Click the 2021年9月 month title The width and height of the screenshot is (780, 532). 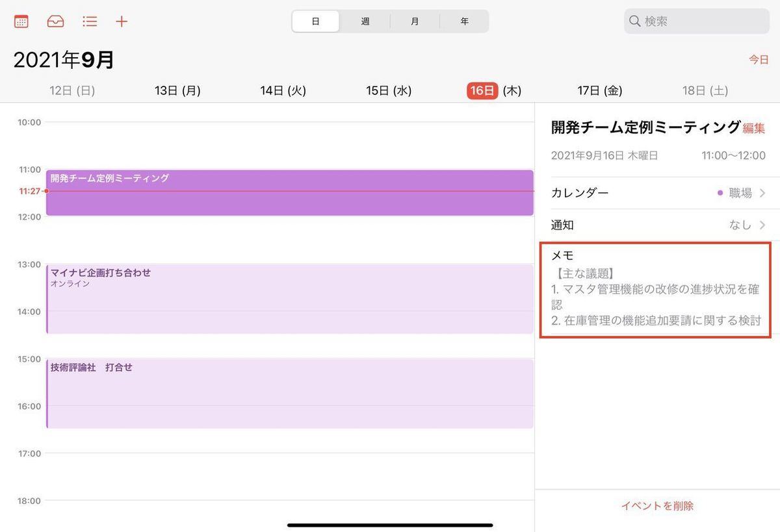tap(64, 60)
